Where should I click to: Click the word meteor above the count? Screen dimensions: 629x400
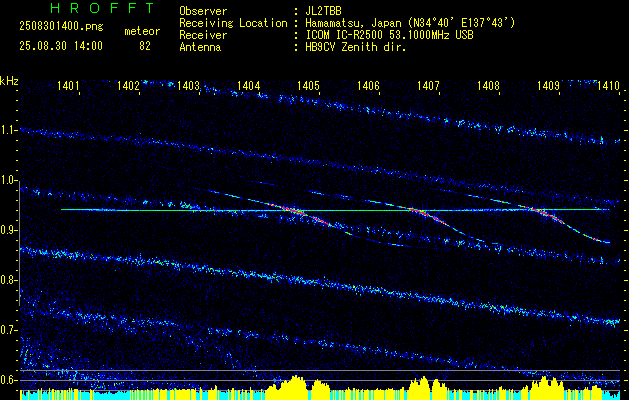coord(142,31)
